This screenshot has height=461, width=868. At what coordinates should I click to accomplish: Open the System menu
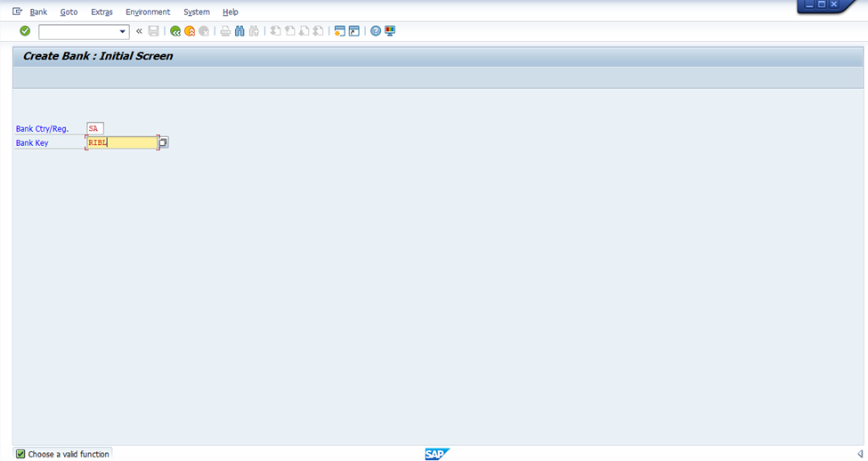pos(197,12)
